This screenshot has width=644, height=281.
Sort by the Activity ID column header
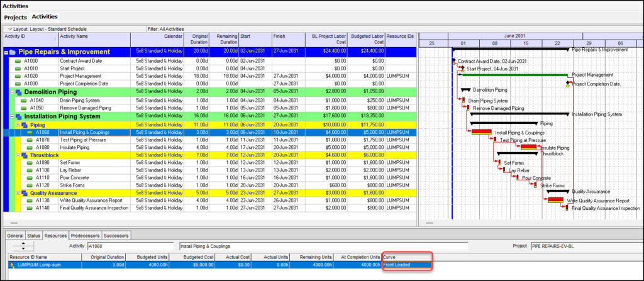tap(31, 40)
